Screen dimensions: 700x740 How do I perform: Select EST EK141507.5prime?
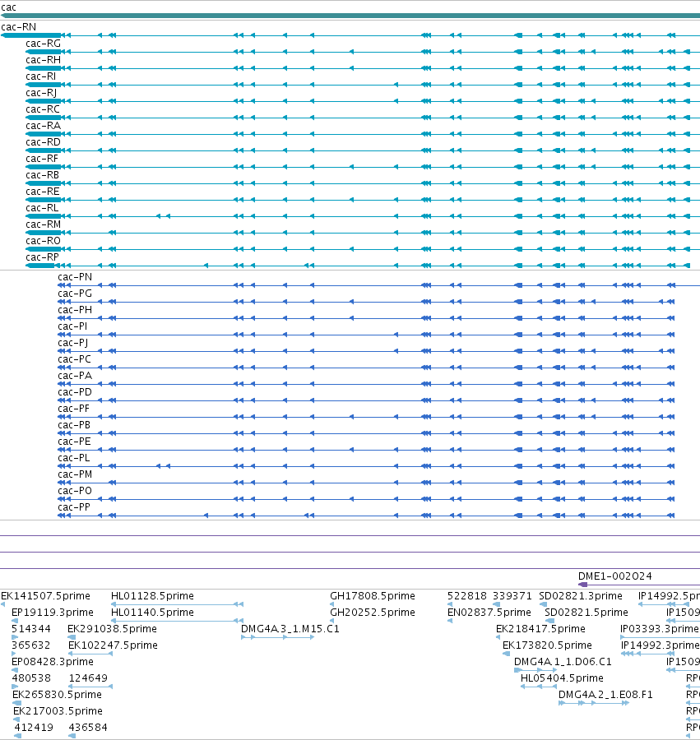(x=45, y=596)
